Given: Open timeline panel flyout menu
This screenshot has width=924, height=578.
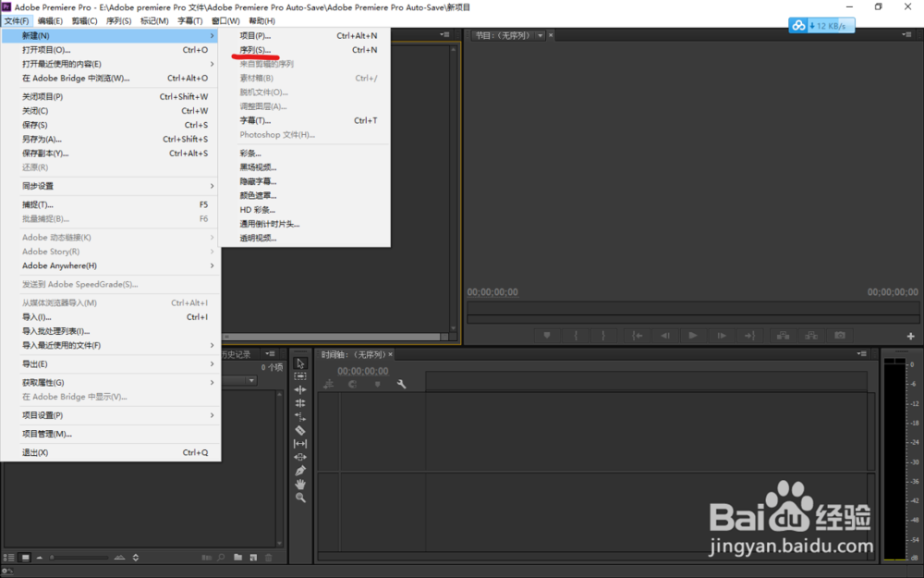Looking at the screenshot, I should pyautogui.click(x=861, y=354).
